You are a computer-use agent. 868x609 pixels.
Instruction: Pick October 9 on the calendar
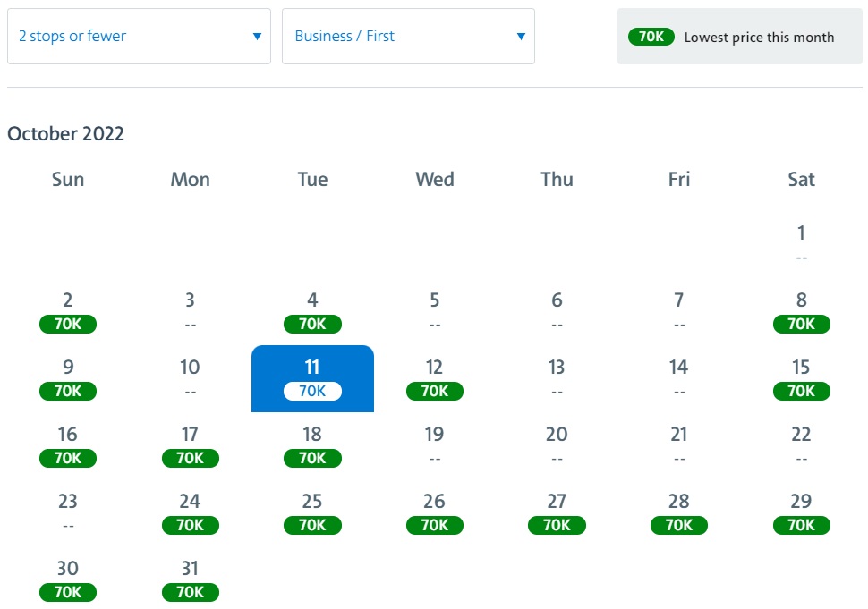click(68, 379)
